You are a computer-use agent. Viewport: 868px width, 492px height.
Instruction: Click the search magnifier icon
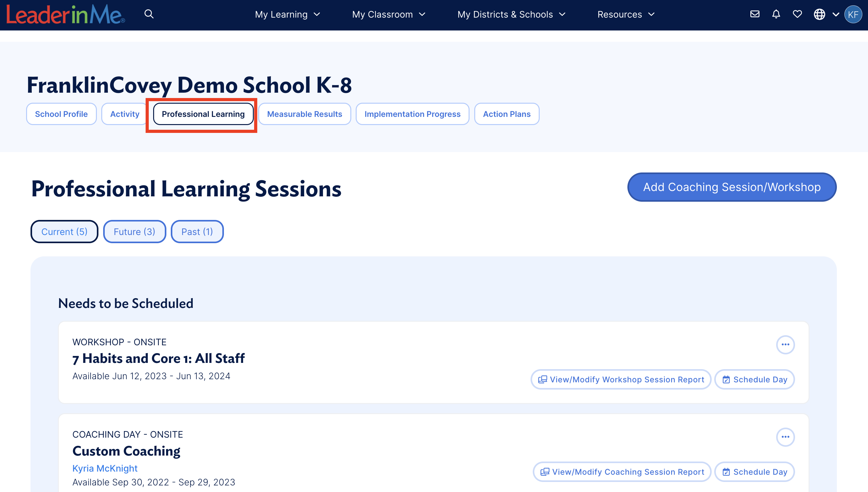[149, 14]
